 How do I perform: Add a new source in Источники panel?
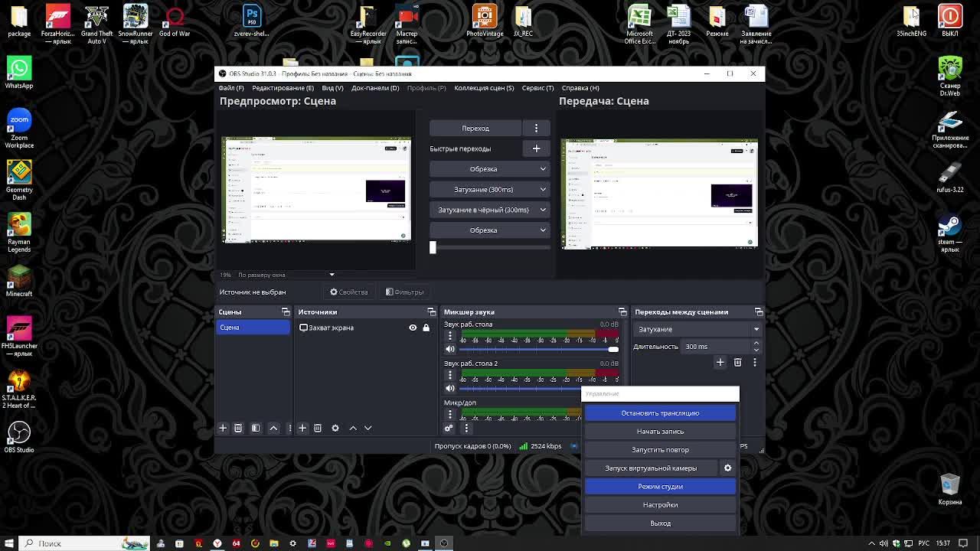[x=302, y=428]
